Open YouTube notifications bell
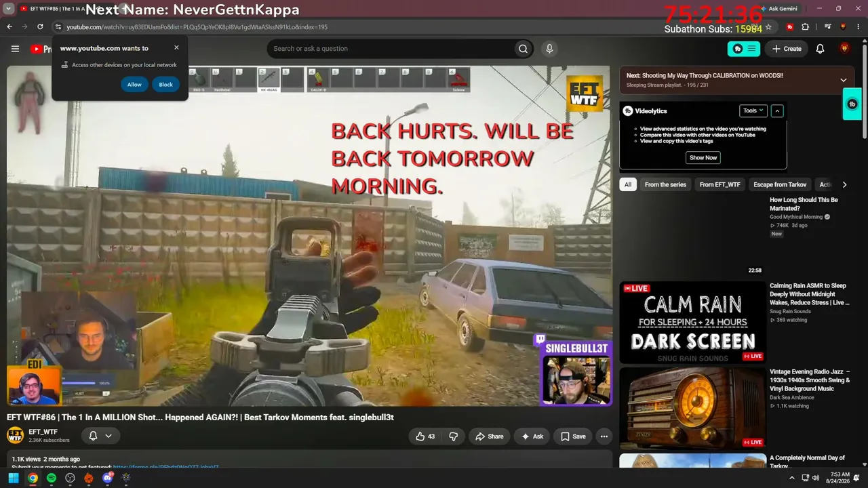Image resolution: width=868 pixels, height=488 pixels. click(x=820, y=49)
